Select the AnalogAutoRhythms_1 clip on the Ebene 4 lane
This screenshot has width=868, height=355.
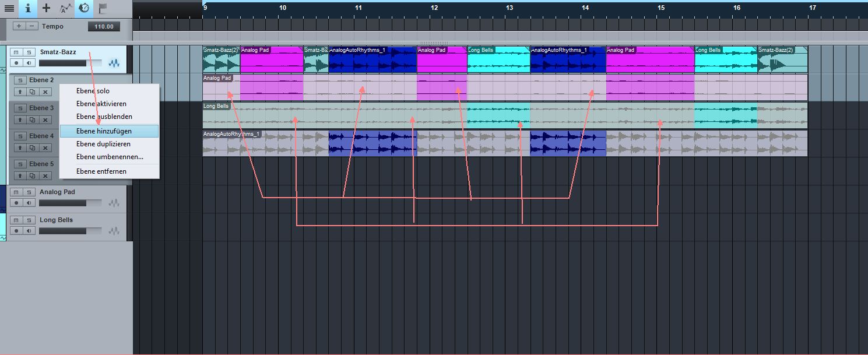click(x=505, y=143)
